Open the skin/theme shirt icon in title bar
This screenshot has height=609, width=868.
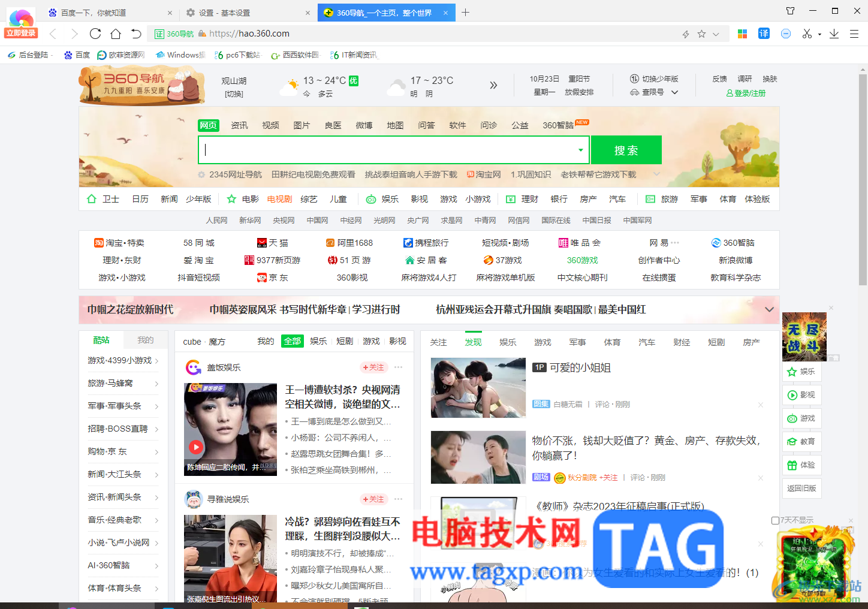pyautogui.click(x=790, y=11)
